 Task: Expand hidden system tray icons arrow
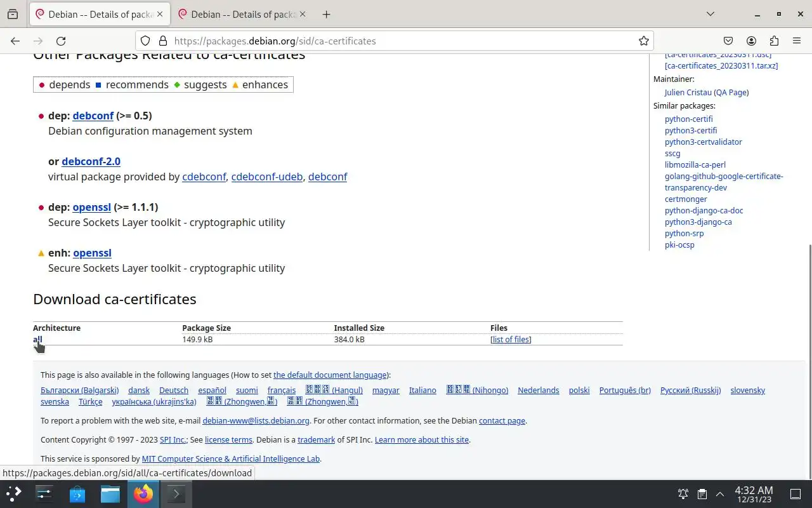(720, 493)
